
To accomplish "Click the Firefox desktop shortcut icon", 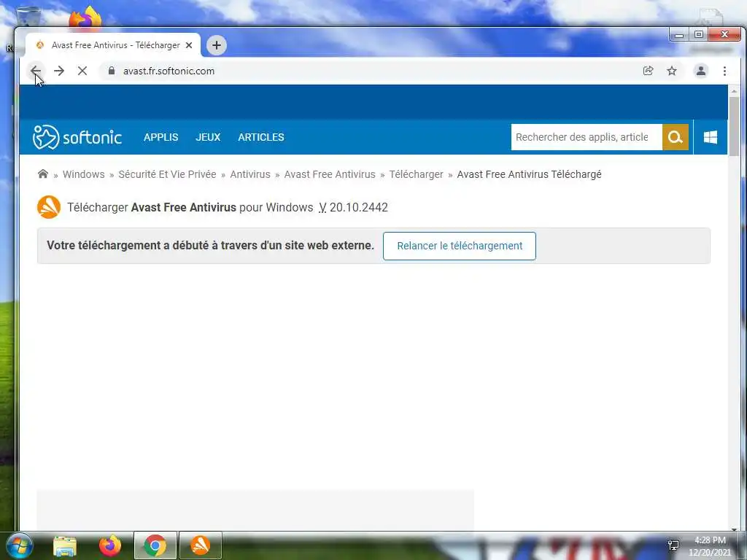I will [85, 17].
